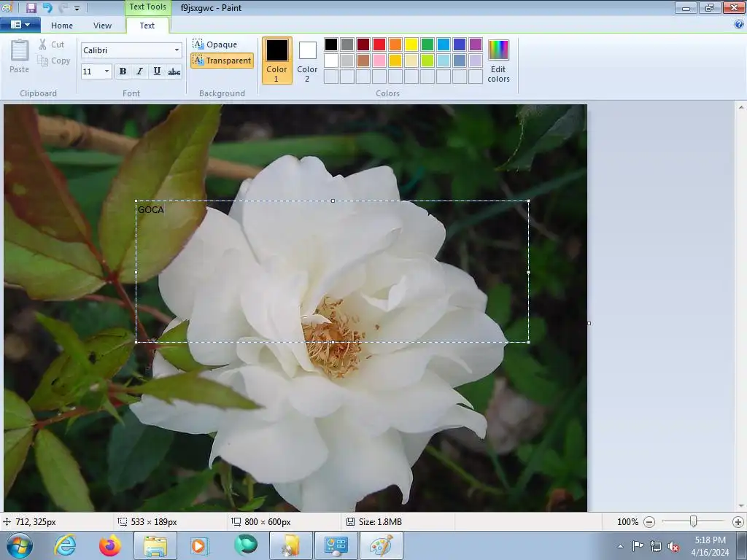Toggle Italic text formatting
This screenshot has height=560, width=747.
click(139, 71)
